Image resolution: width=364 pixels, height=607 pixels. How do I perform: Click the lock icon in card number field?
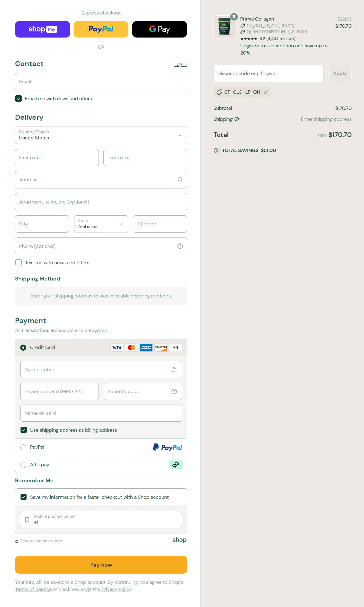tap(174, 370)
